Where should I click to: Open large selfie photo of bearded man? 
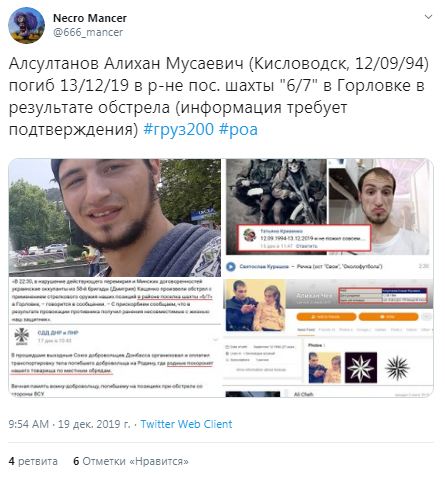coord(115,218)
